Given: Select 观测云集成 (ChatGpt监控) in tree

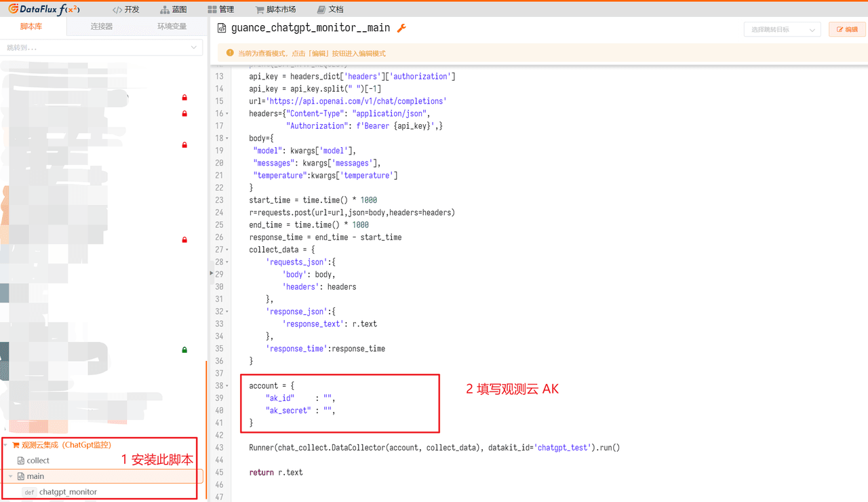Looking at the screenshot, I should click(66, 445).
